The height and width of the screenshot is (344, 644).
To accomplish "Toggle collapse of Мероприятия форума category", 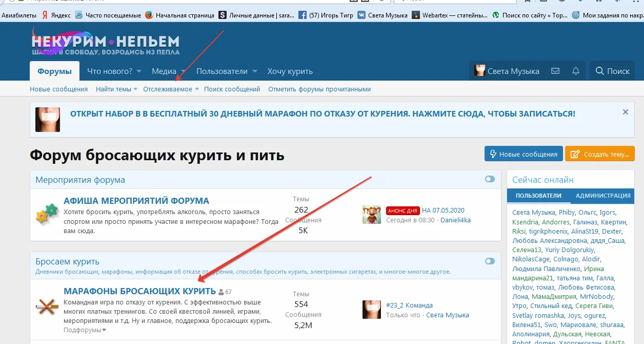I will 490,179.
